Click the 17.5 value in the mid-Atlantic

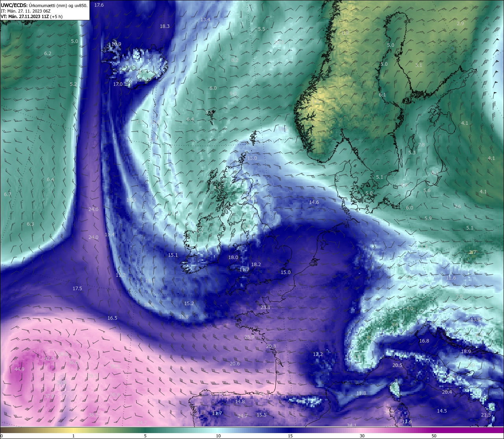point(77,289)
